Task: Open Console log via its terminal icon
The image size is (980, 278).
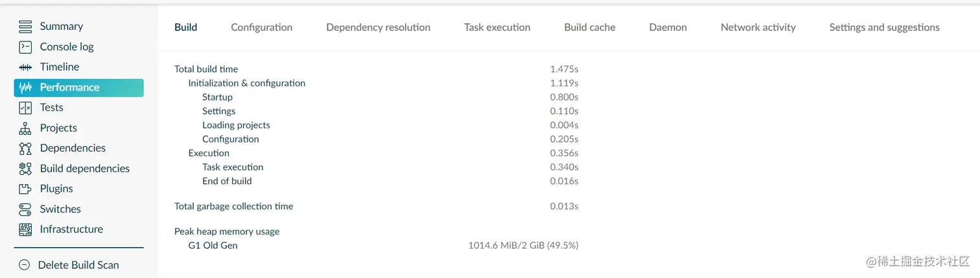Action: click(x=25, y=47)
